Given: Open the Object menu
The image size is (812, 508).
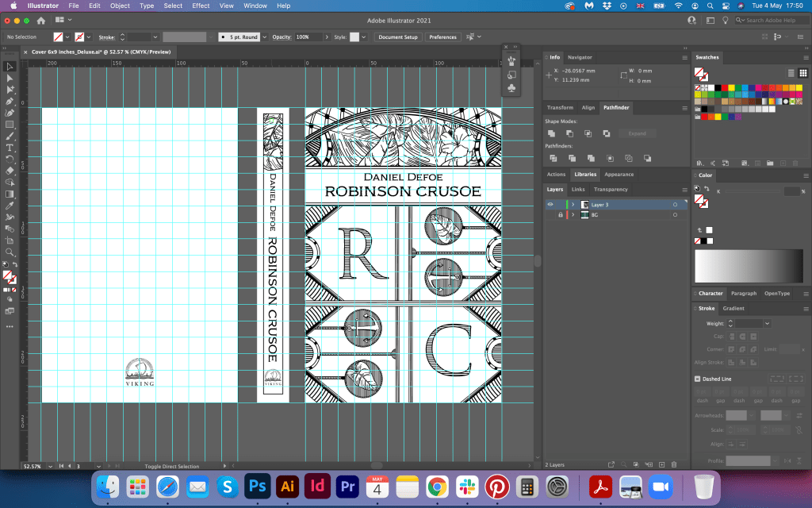Looking at the screenshot, I should pos(120,6).
